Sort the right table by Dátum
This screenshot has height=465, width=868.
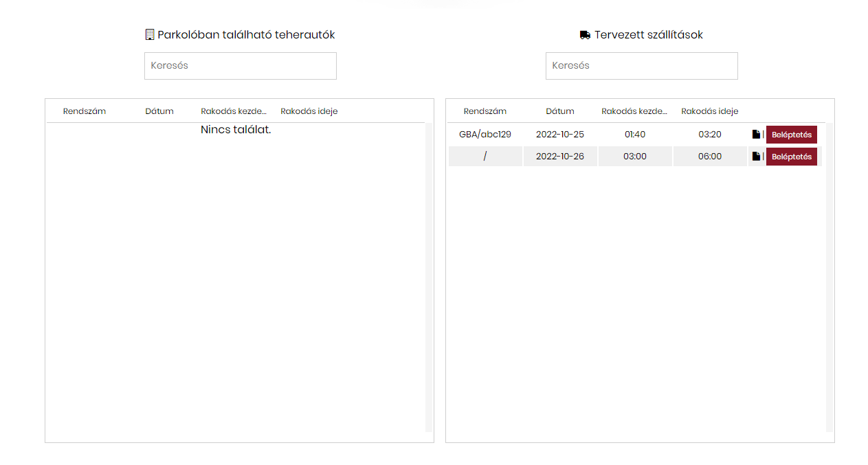coord(559,111)
